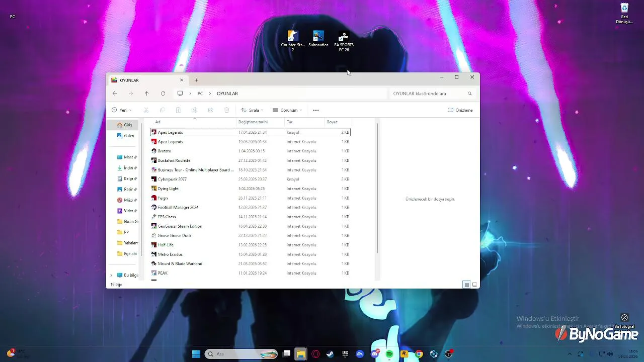The height and width of the screenshot is (362, 644).
Task: Select the Dying Light shortcut
Action: pos(251,189)
